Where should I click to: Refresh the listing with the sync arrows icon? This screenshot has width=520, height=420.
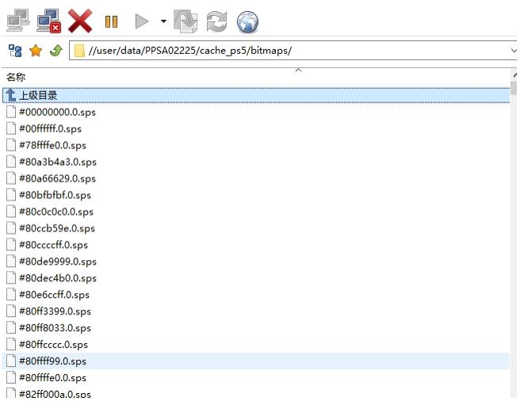pyautogui.click(x=217, y=21)
